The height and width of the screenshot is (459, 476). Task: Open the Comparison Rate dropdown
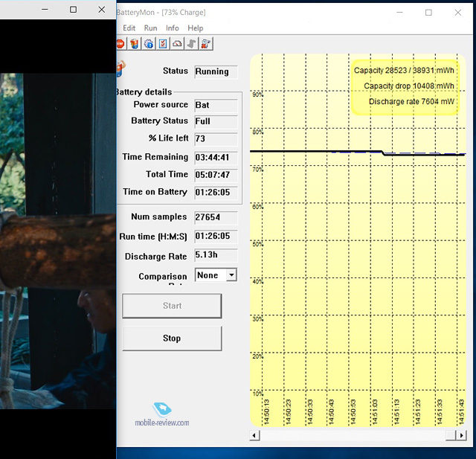click(x=231, y=275)
